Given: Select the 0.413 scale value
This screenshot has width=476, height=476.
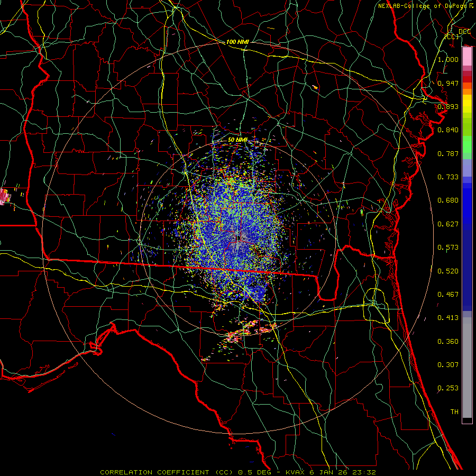Looking at the screenshot, I should (448, 318).
